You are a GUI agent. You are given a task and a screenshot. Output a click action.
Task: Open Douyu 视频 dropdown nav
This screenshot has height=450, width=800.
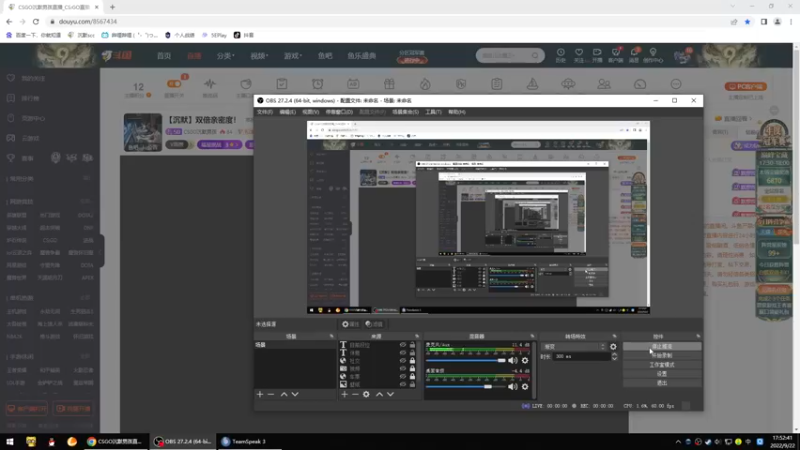coord(259,56)
